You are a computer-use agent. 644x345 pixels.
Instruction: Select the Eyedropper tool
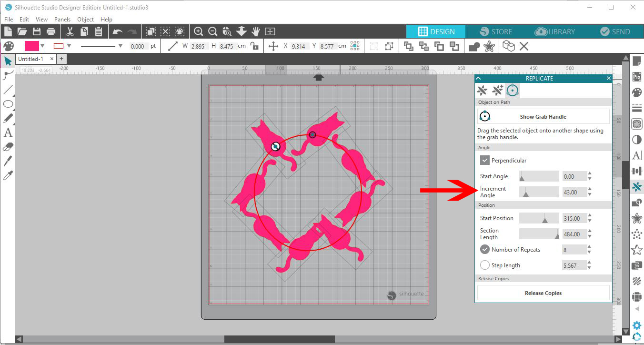pyautogui.click(x=8, y=176)
